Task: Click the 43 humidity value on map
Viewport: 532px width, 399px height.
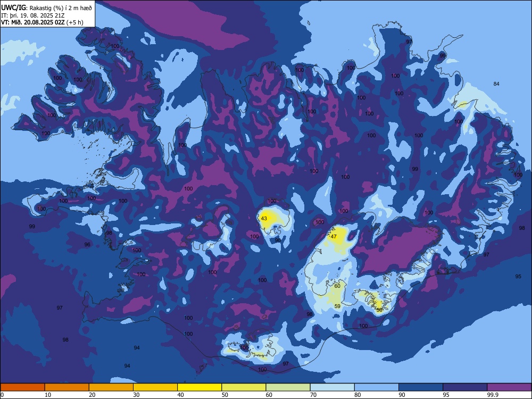Action: click(x=264, y=219)
